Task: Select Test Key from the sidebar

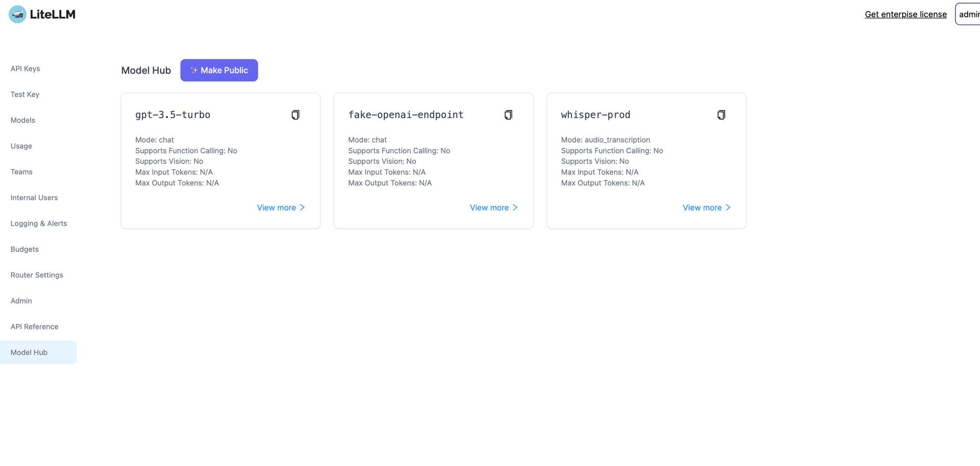Action: point(24,95)
